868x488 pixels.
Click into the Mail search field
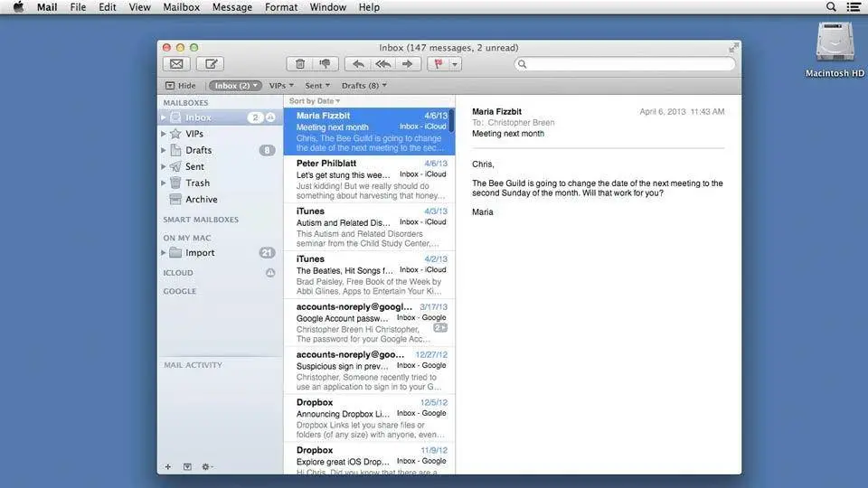tap(625, 64)
